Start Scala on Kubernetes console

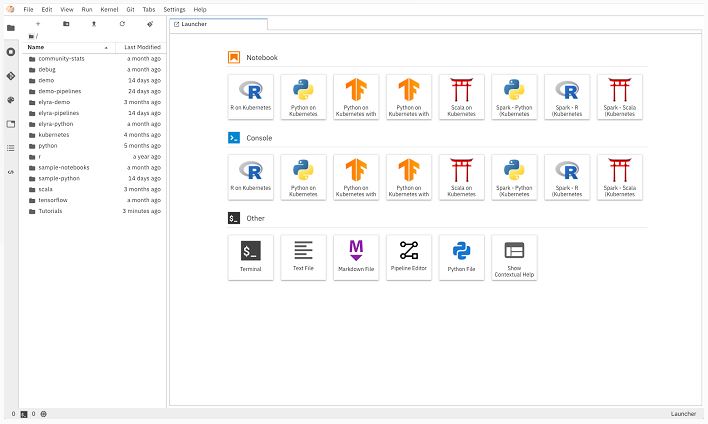(x=461, y=177)
